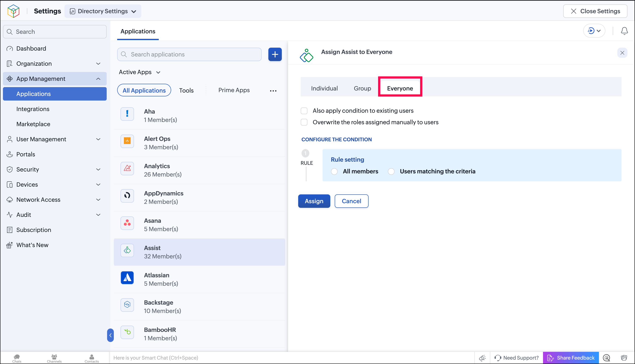Screen dimensions: 635x364
Task: Select Atlassian 5 Member(s) row
Action: 199,279
